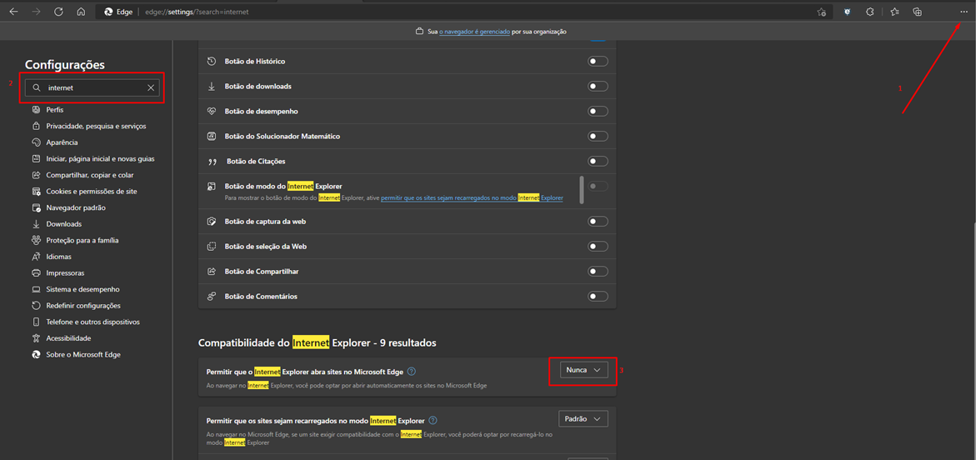Image resolution: width=980 pixels, height=460 pixels.
Task: Open Sistema e desempenho section
Action: [82, 289]
